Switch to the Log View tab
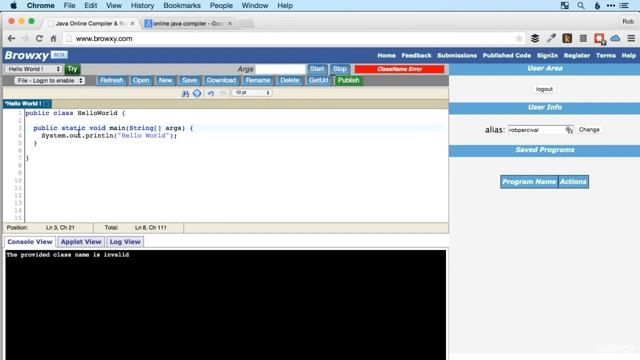The image size is (640, 360). coord(125,242)
